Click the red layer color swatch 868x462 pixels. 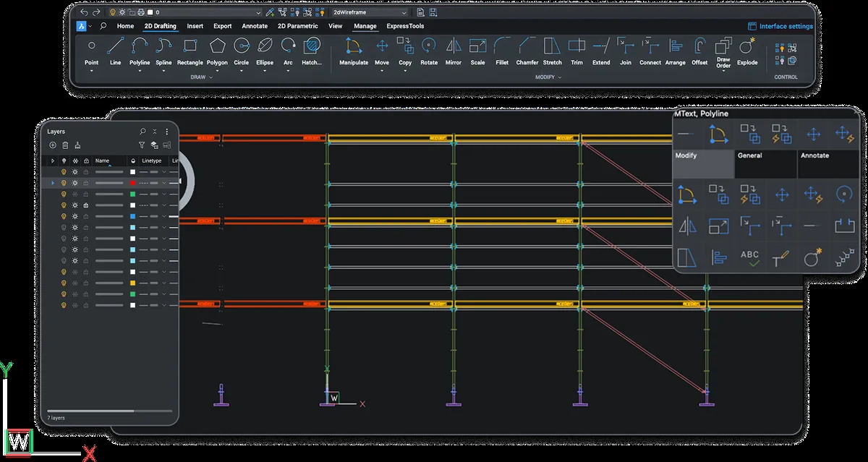pyautogui.click(x=133, y=183)
